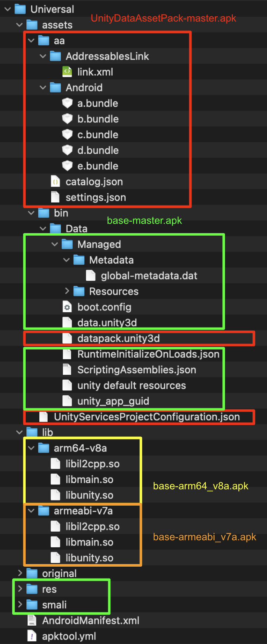Click the AndroidManifest.xml XML icon
The image size is (267, 644).
(32, 620)
